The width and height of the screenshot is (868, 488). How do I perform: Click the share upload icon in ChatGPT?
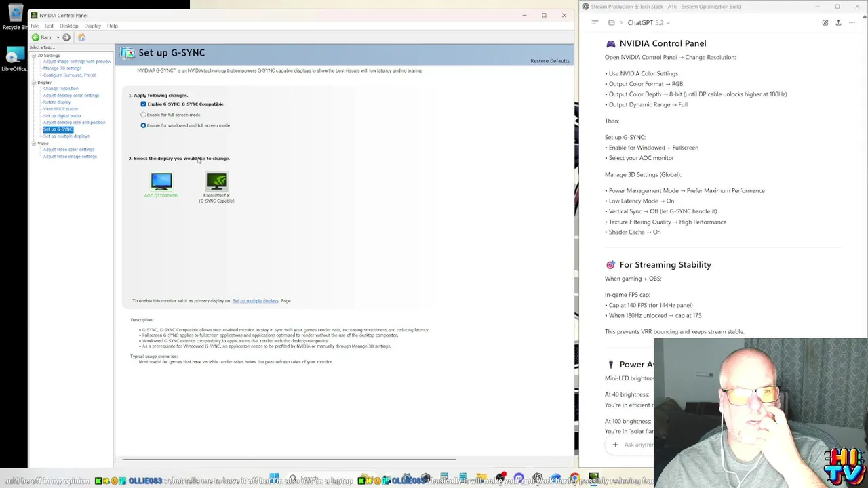(x=838, y=22)
